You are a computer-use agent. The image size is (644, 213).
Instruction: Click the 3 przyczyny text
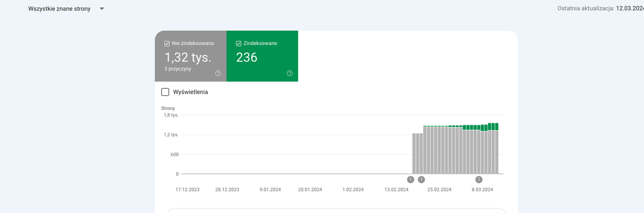click(178, 68)
